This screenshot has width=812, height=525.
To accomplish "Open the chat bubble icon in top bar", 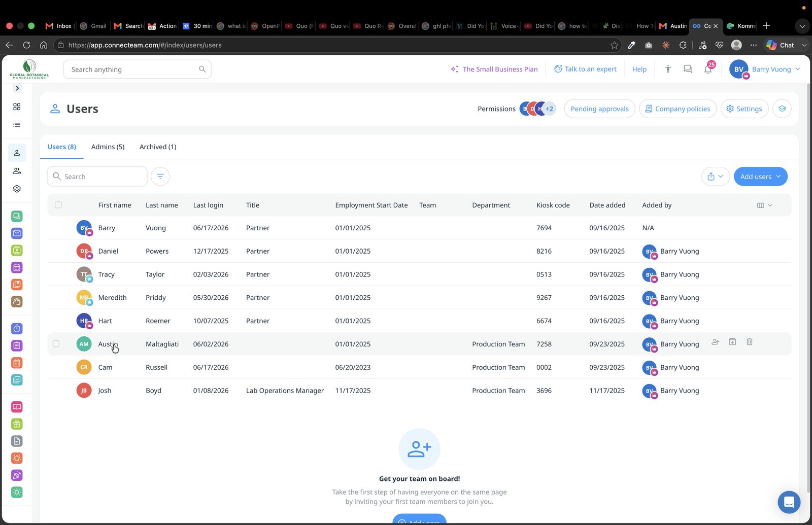I will (x=688, y=69).
